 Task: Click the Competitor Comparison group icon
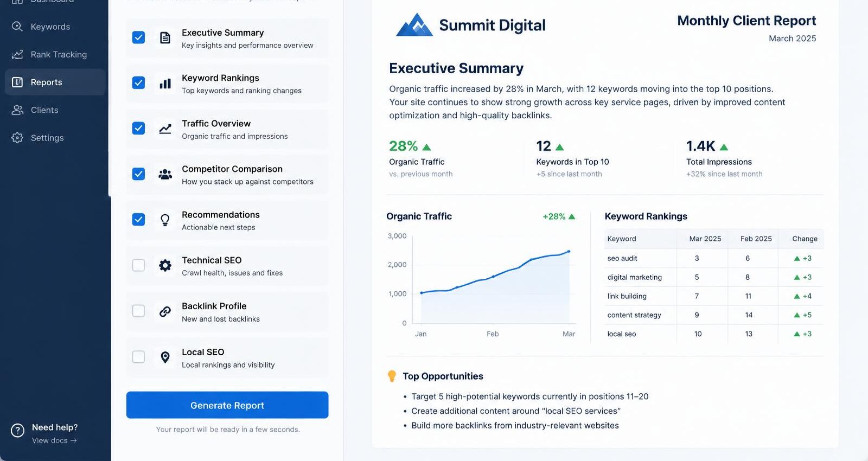coord(165,174)
